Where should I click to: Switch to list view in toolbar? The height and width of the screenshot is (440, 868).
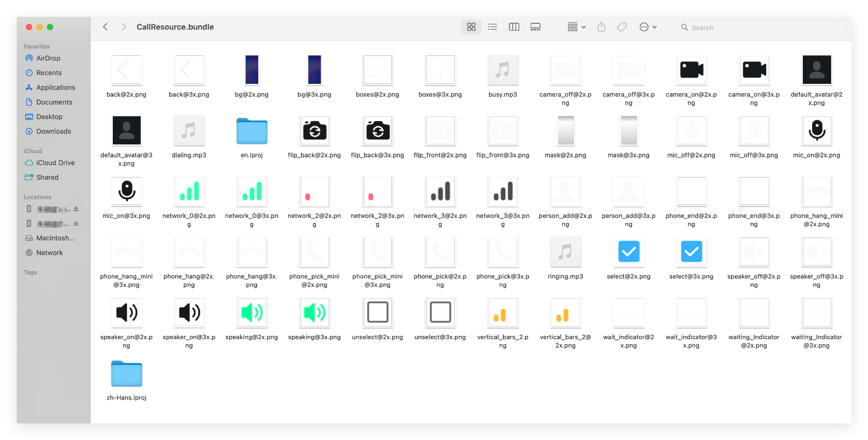[x=492, y=27]
